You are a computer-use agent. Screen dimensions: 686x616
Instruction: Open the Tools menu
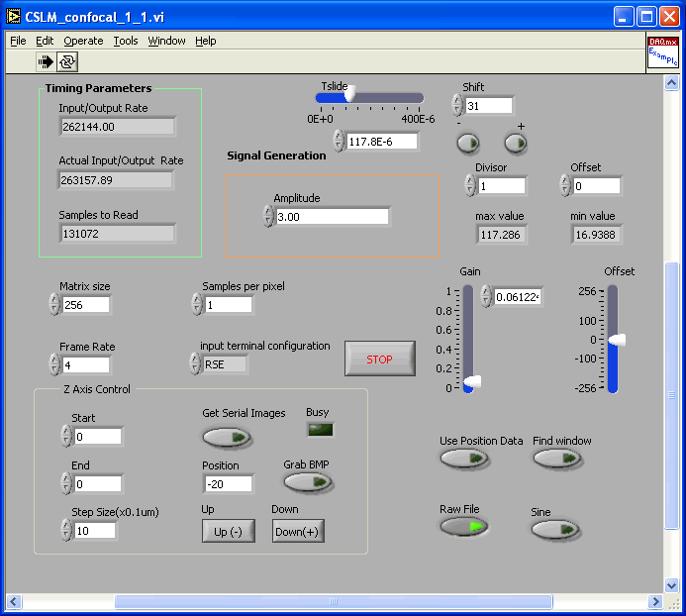pos(126,41)
